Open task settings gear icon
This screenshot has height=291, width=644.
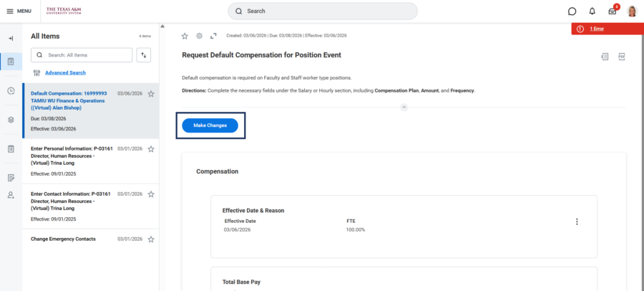[200, 35]
